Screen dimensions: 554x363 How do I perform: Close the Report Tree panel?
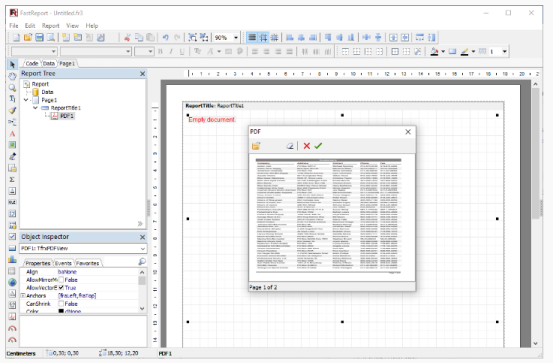[142, 74]
